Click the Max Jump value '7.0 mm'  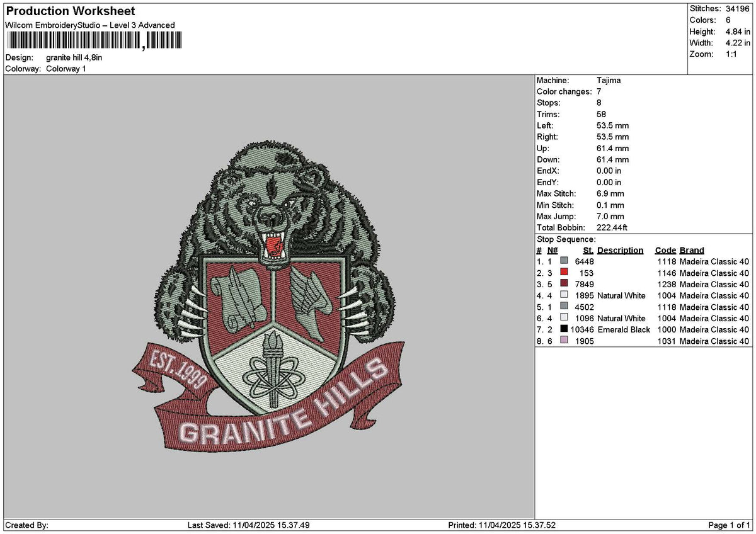[610, 217]
